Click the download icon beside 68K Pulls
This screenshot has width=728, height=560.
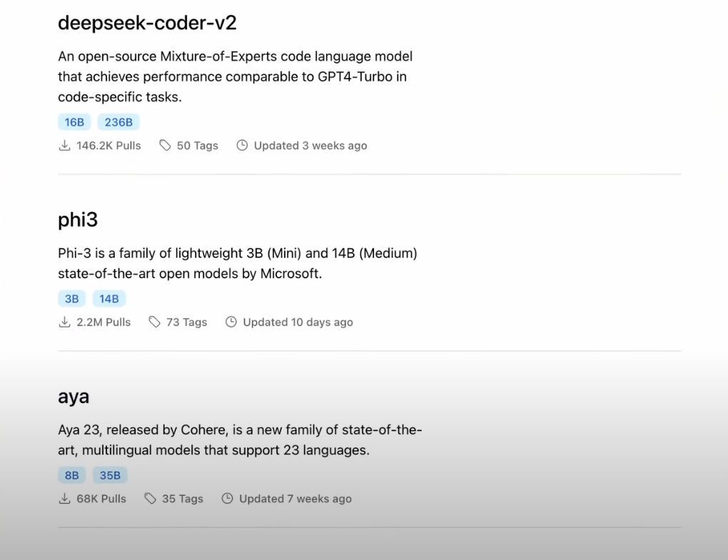pyautogui.click(x=64, y=499)
